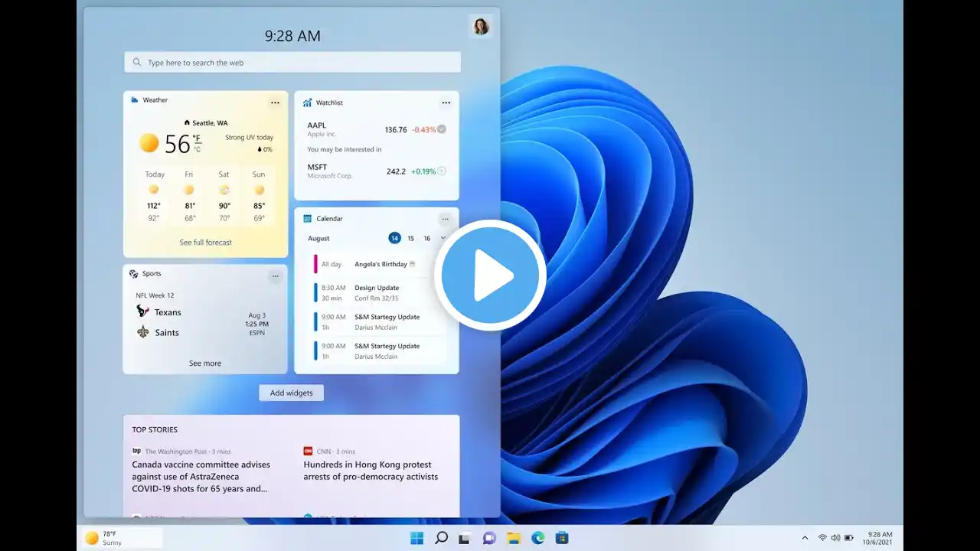Click the Calendar widget header icon

[307, 219]
